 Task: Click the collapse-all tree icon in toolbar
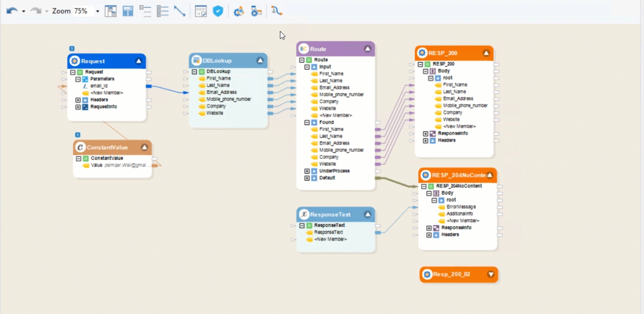145,11
